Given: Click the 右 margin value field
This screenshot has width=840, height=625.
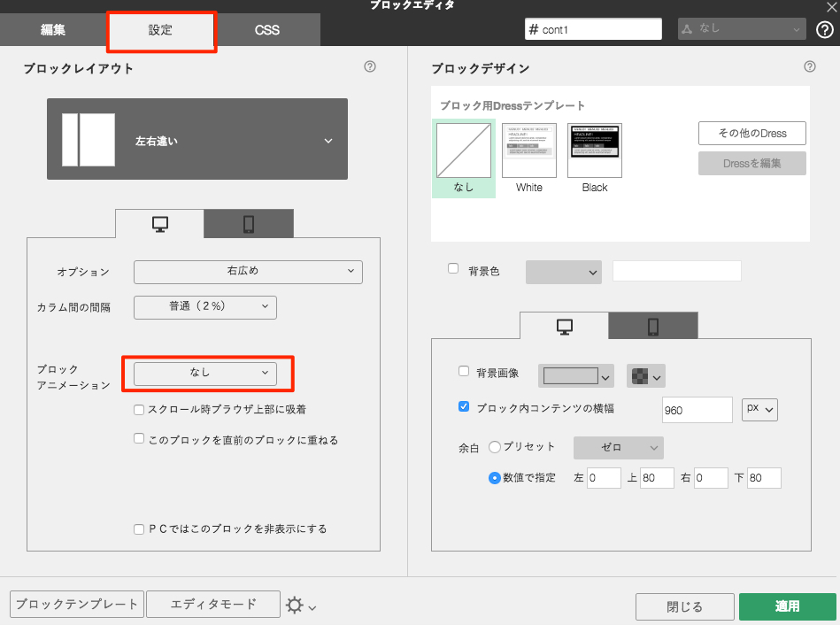Looking at the screenshot, I should coord(711,477).
